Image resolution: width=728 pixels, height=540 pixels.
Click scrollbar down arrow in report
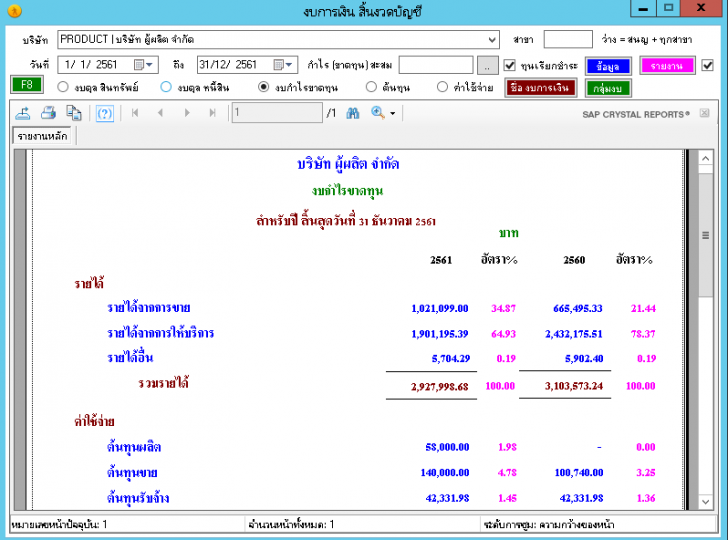pos(705,501)
